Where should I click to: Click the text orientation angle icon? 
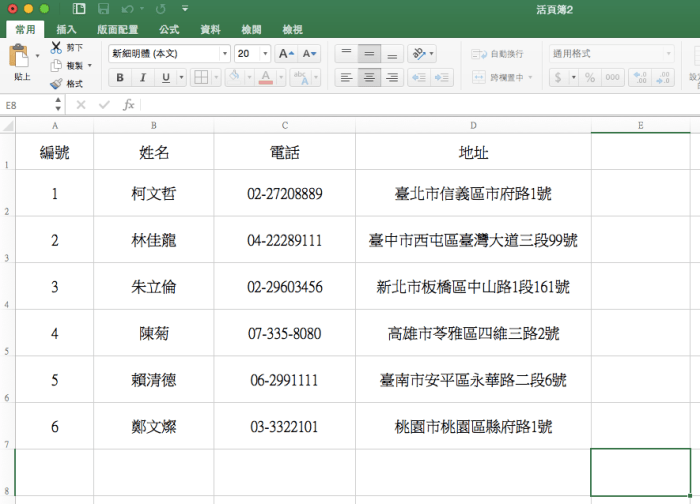419,54
